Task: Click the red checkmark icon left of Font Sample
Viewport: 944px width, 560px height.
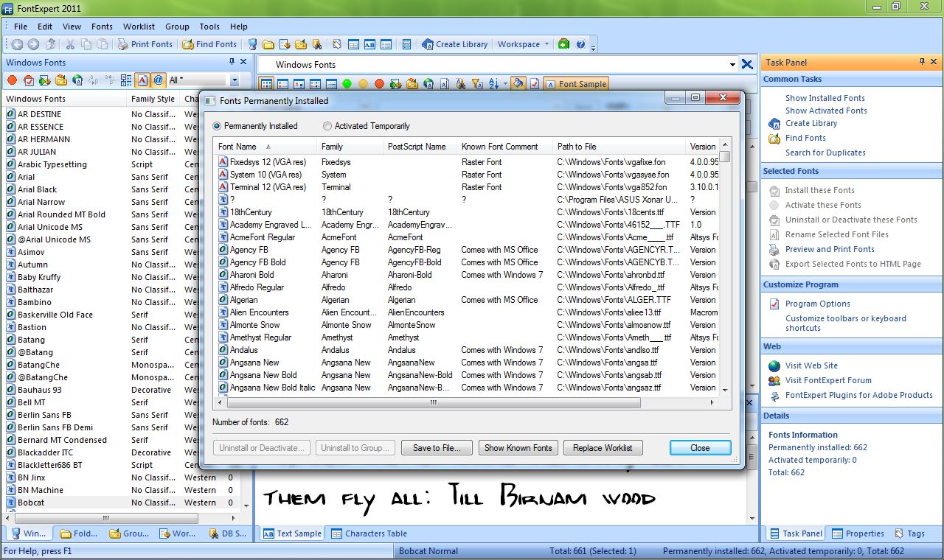Action: coord(535,84)
